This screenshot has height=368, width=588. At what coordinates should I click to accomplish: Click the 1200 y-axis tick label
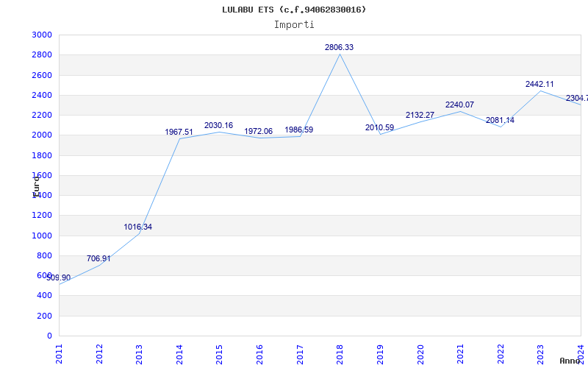coord(42,216)
